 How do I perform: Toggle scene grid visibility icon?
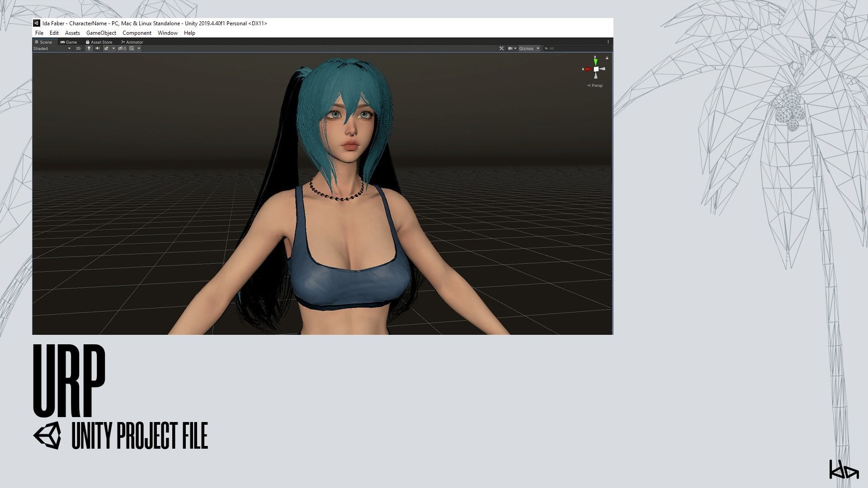[132, 48]
